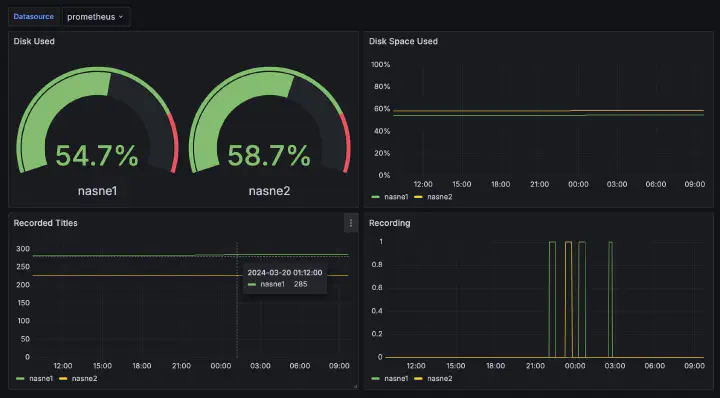Image resolution: width=720 pixels, height=398 pixels.
Task: Click the resize handle of Recorded Titles panel
Action: click(355, 387)
